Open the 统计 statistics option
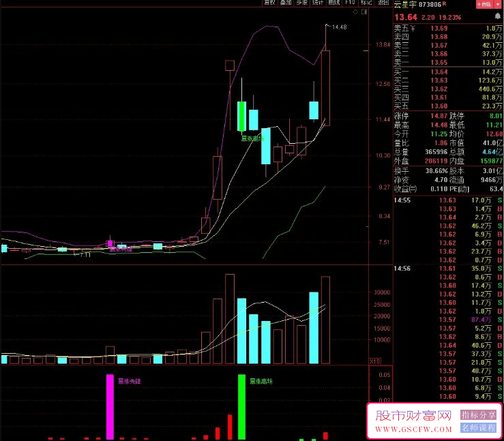Image resolution: width=504 pixels, height=441 pixels. point(318,3)
